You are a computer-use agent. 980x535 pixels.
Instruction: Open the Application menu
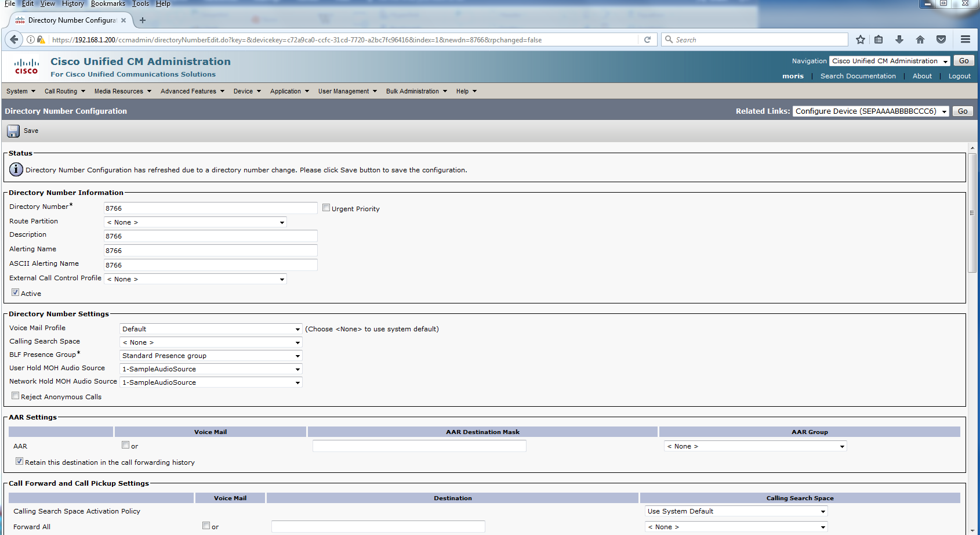click(x=290, y=91)
